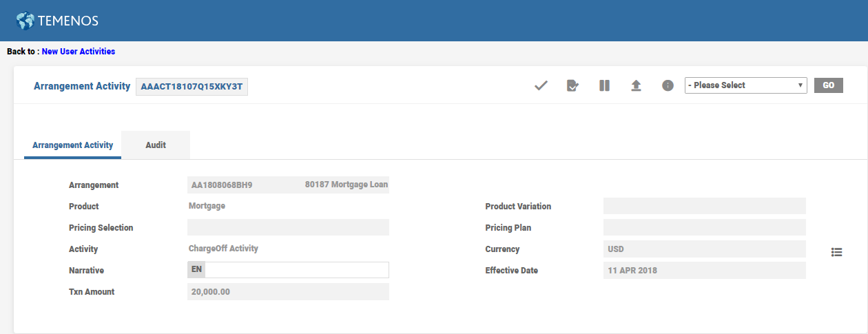868x334 pixels.
Task: Follow the New User Activities link
Action: tap(79, 52)
